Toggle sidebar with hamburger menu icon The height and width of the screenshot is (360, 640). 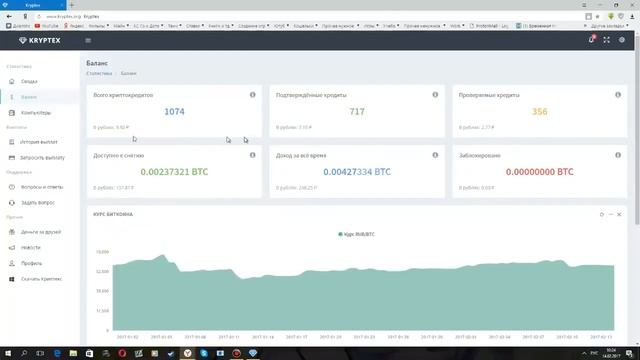point(88,40)
